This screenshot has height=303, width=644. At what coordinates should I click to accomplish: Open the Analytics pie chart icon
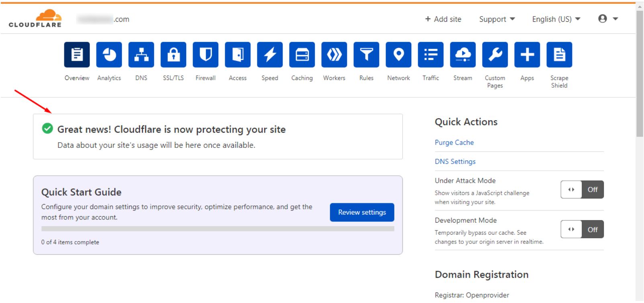109,55
